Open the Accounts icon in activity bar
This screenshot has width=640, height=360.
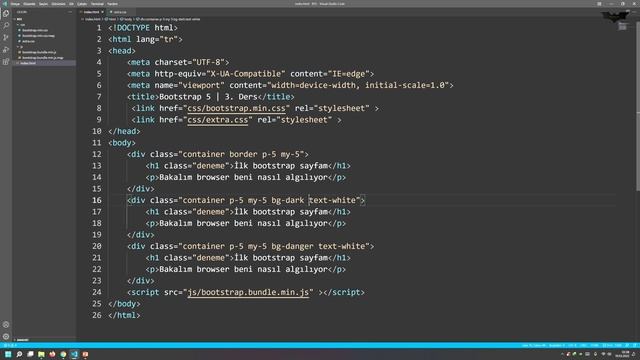click(6, 324)
